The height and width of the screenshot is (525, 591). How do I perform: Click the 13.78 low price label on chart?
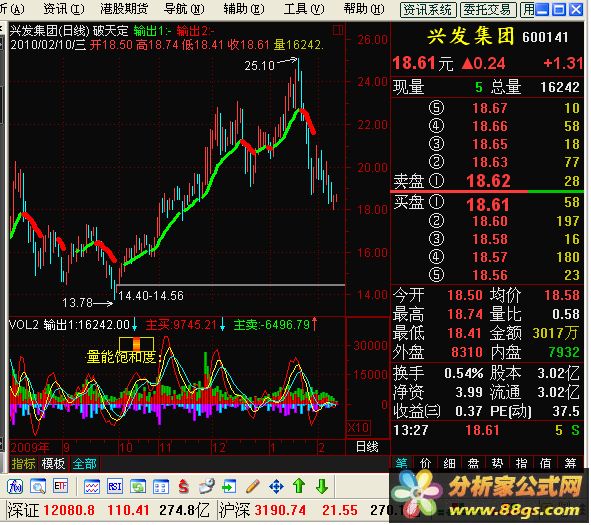click(x=77, y=303)
